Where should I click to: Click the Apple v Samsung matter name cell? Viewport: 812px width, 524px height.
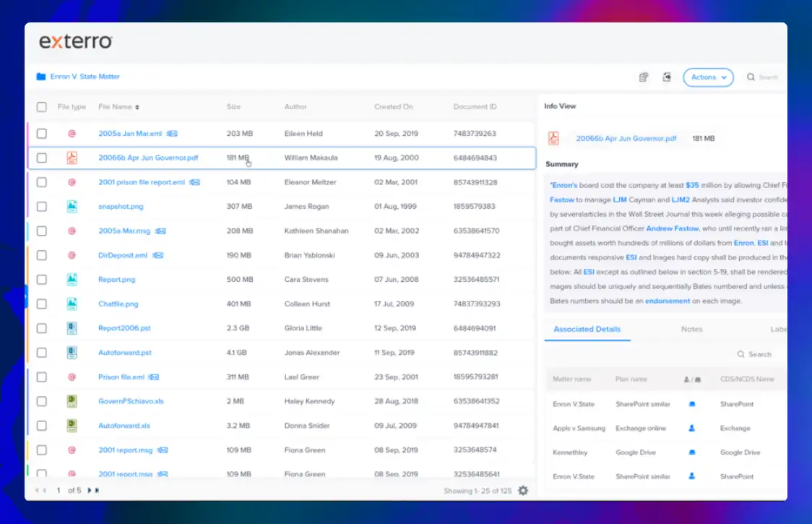pos(579,428)
